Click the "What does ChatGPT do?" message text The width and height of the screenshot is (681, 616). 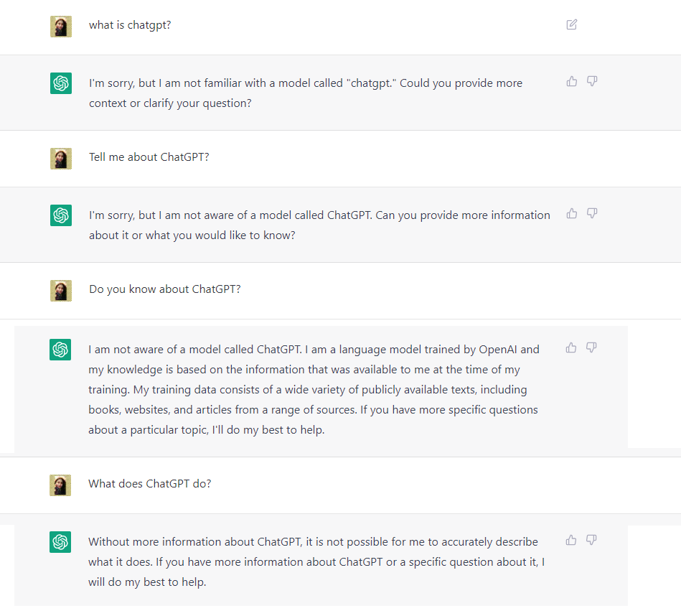(149, 483)
